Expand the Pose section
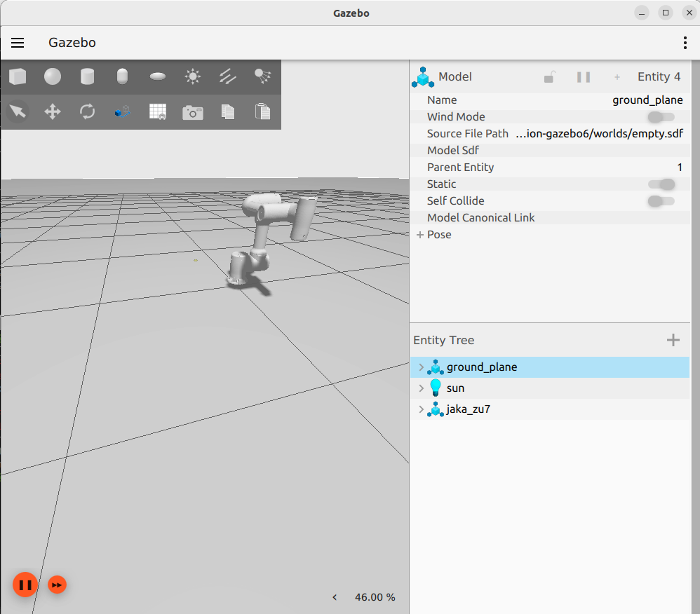 click(420, 235)
